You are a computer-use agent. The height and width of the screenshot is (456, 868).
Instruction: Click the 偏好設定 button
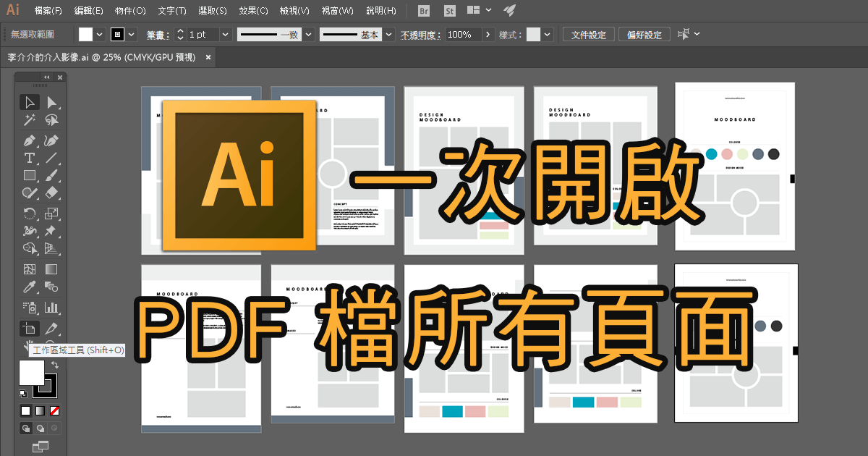click(x=644, y=34)
